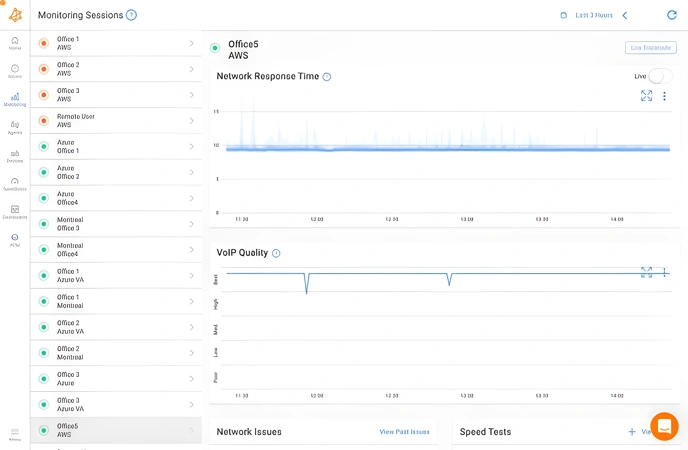Screen dimensions: 688x450
Task: Click the second dip in VoIP Quality chart
Action: click(x=449, y=279)
